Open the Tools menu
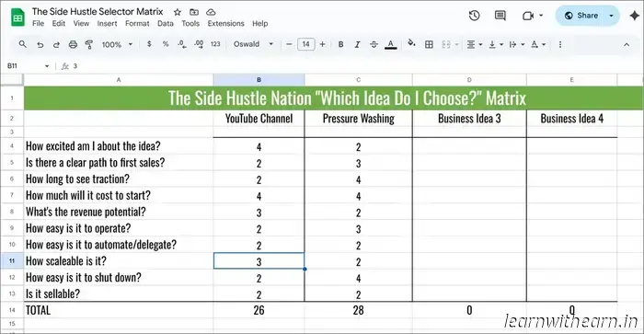 click(x=190, y=23)
